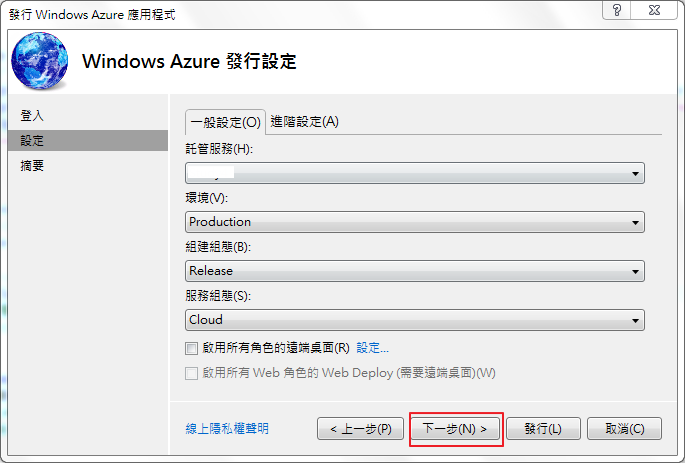Click the 上一步(P) back button
685x463 pixels.
coord(360,428)
